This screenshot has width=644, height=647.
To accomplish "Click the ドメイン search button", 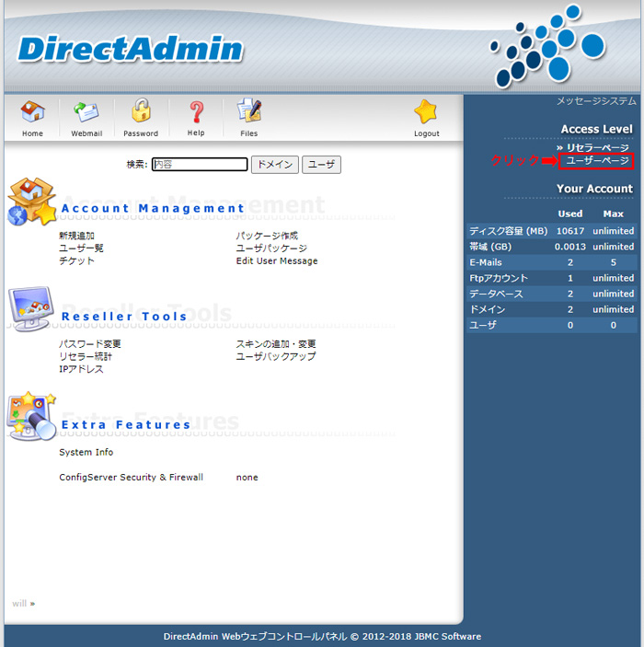I will click(275, 165).
